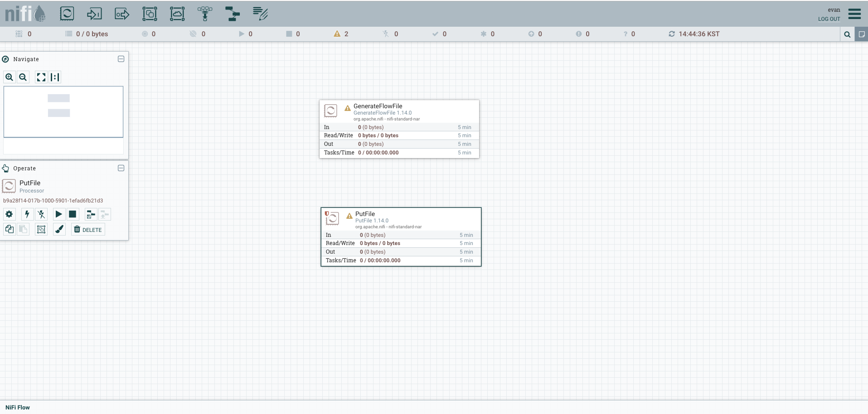Start the selected PutFile processor
The height and width of the screenshot is (414, 868).
(58, 214)
